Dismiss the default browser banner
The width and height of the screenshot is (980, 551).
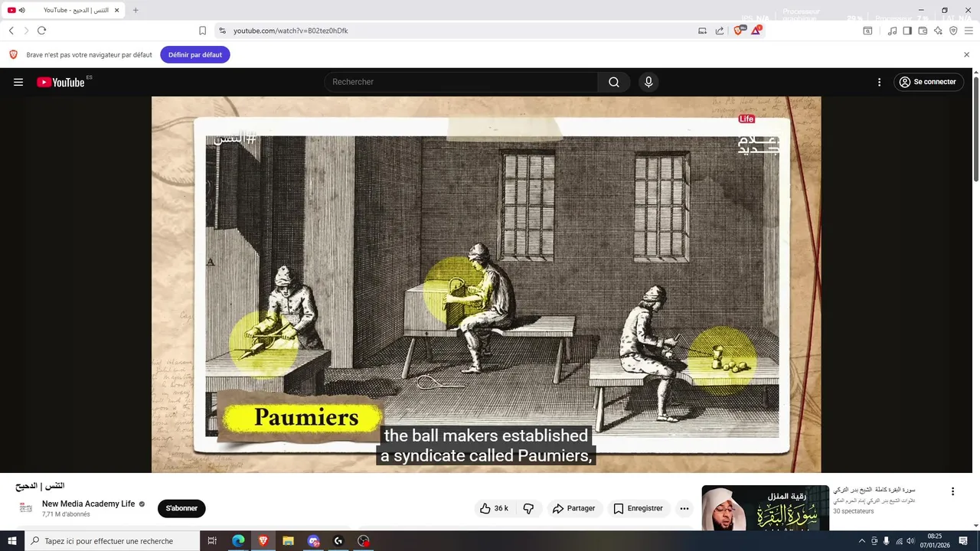pos(966,54)
